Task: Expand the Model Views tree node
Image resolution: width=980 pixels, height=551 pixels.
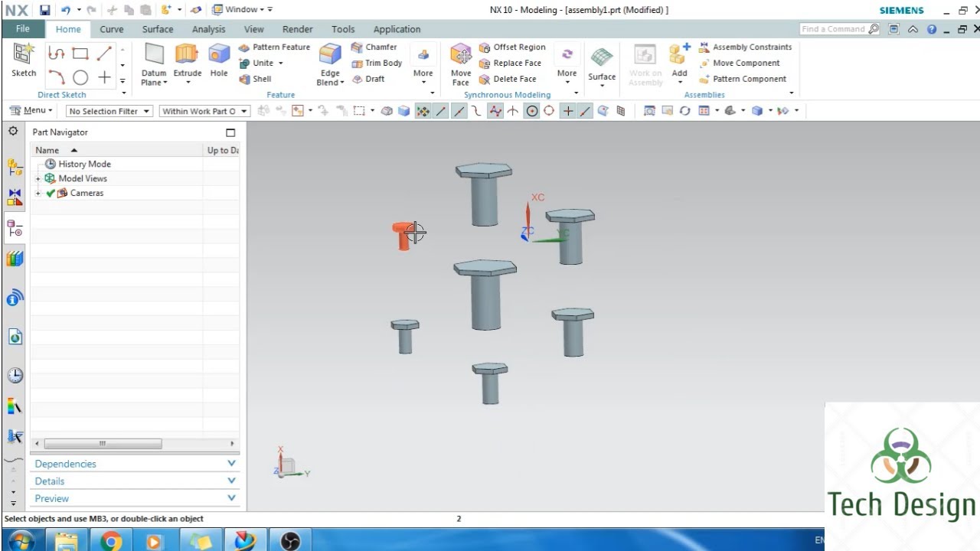Action: (x=38, y=178)
